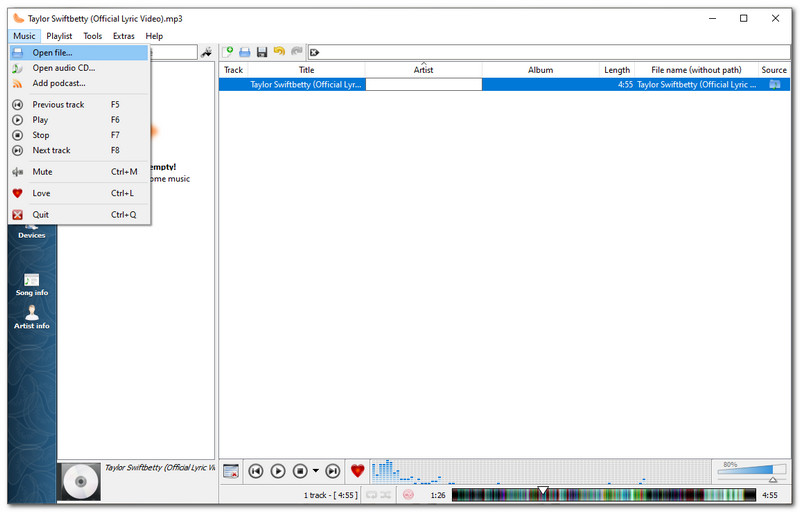The width and height of the screenshot is (800, 512).
Task: Select Add podcast… in the Music menu
Action: [x=79, y=83]
